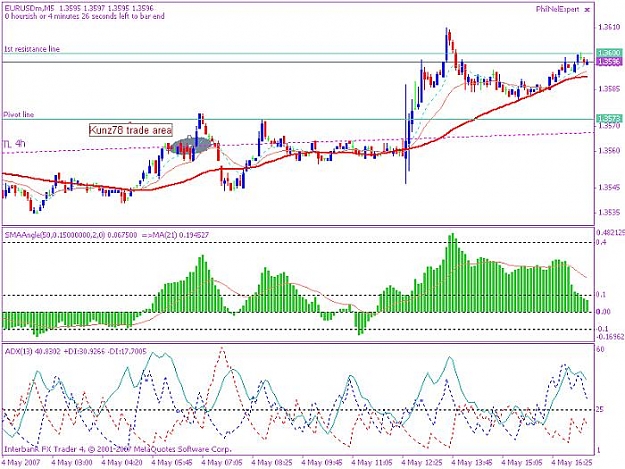This screenshot has height=469, width=625.
Task: Click the 1.3560 price scale label
Action: 609,151
